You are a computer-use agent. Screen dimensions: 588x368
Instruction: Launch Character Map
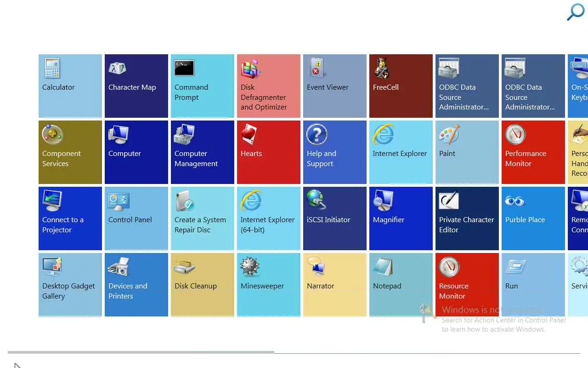coord(136,86)
